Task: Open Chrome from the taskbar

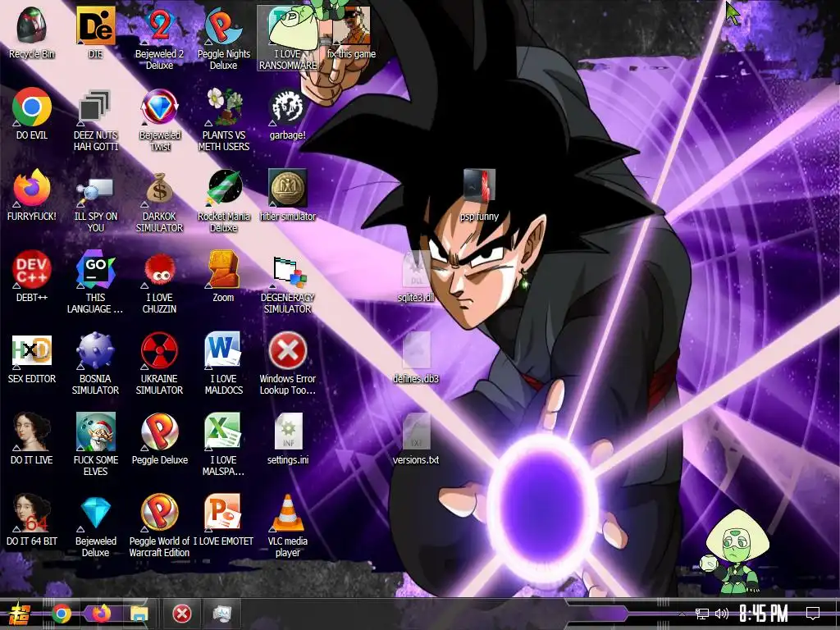Action: (x=62, y=614)
